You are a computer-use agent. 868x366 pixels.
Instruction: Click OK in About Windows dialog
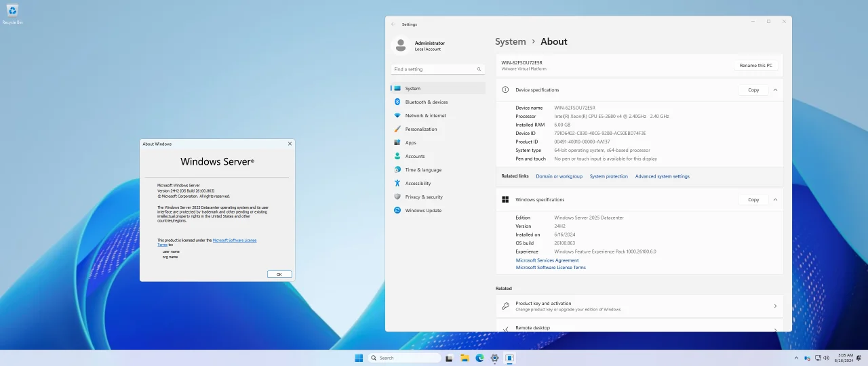pyautogui.click(x=279, y=274)
